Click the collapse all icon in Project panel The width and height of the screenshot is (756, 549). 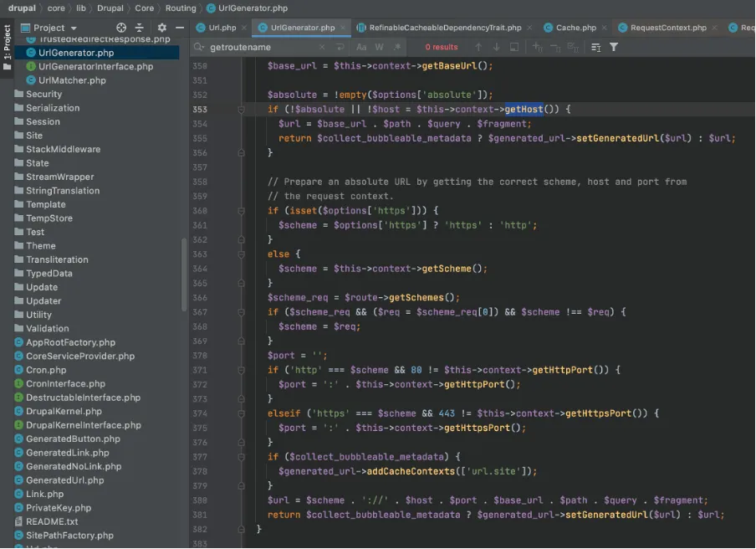(x=140, y=28)
